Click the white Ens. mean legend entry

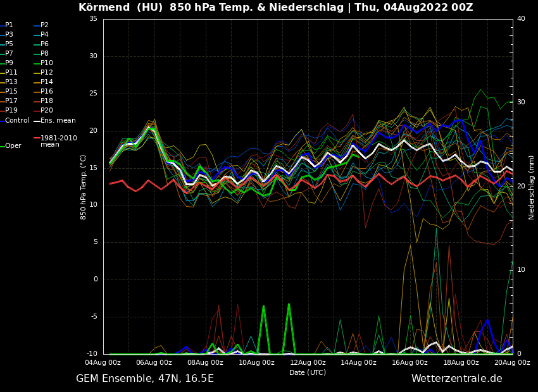pos(58,121)
